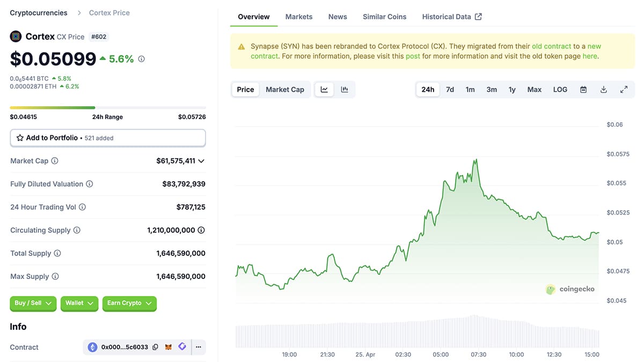Switch the chart to Market Cap view
Viewport: 644px width, 362px height.
(285, 89)
